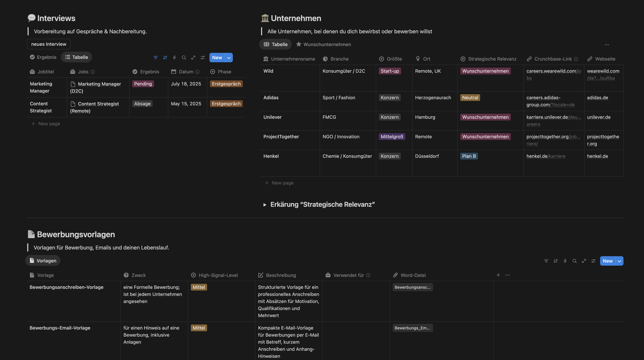Click the info icon next to Crunchbase-Link
The width and height of the screenshot is (644, 360).
tap(576, 59)
